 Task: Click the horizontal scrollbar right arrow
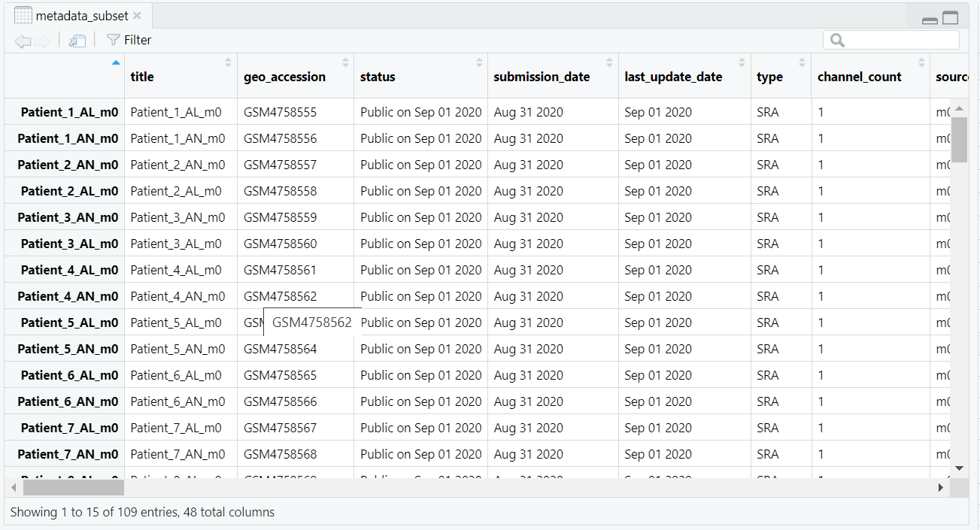click(x=940, y=488)
